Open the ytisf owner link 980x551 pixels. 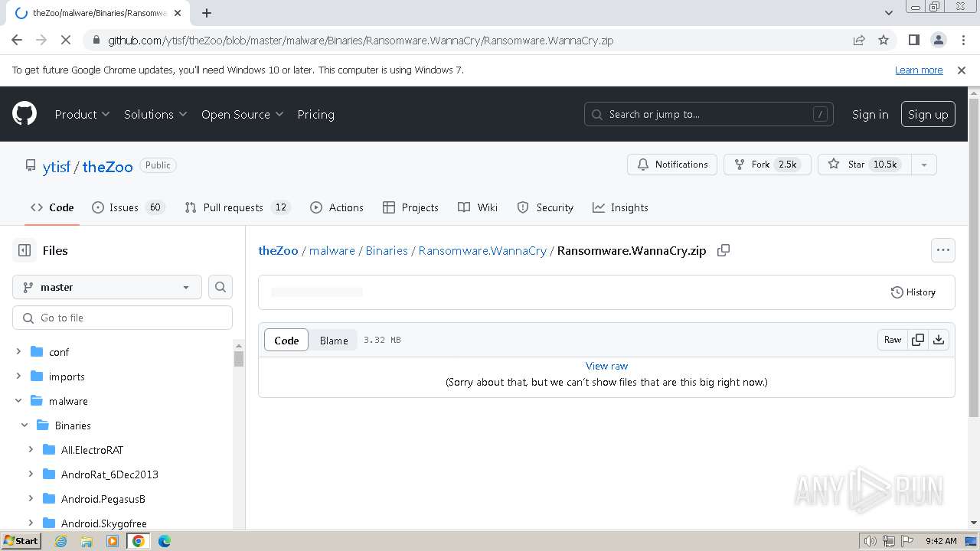pyautogui.click(x=56, y=166)
